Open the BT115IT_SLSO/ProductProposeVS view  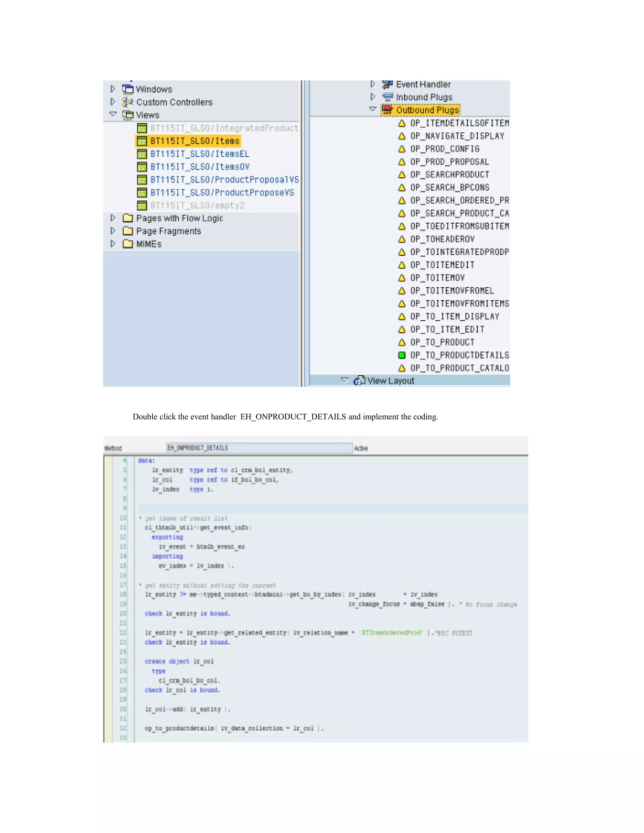point(222,193)
